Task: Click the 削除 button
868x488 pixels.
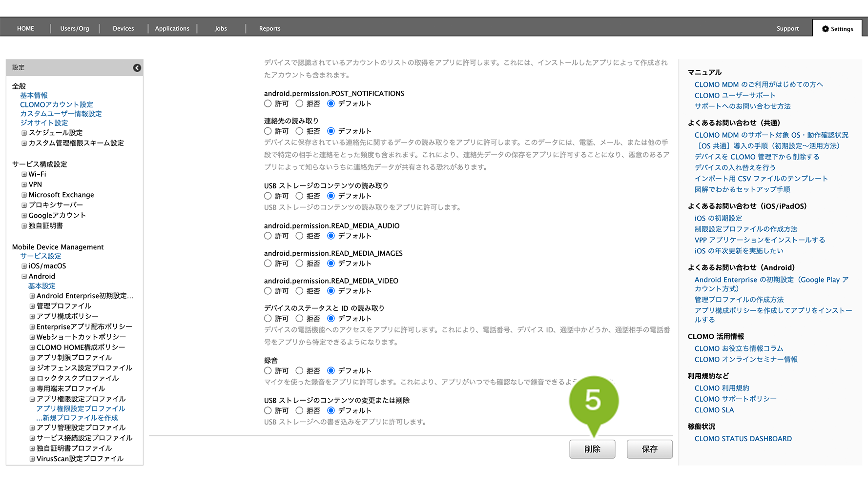Action: (592, 449)
